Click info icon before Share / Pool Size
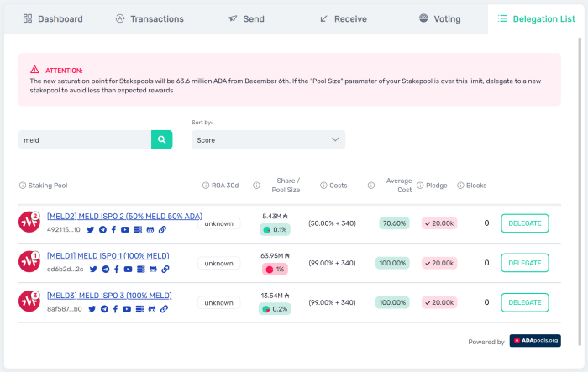This screenshot has width=588, height=372. coord(256,186)
